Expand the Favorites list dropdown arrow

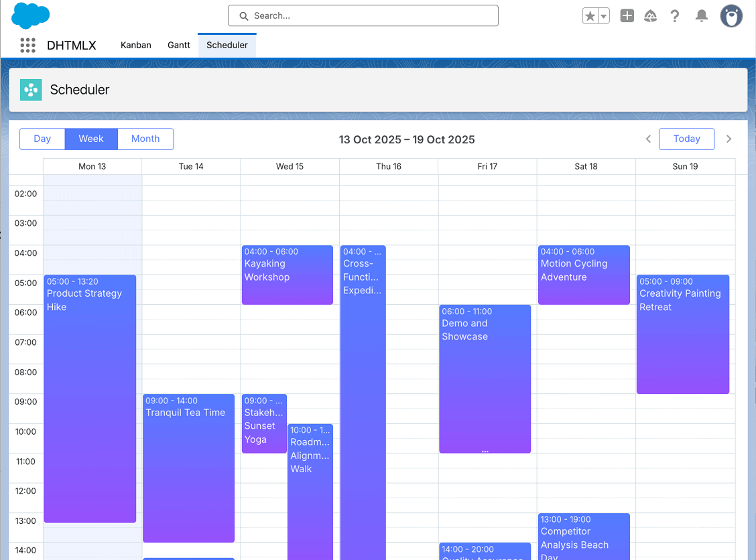pos(603,16)
